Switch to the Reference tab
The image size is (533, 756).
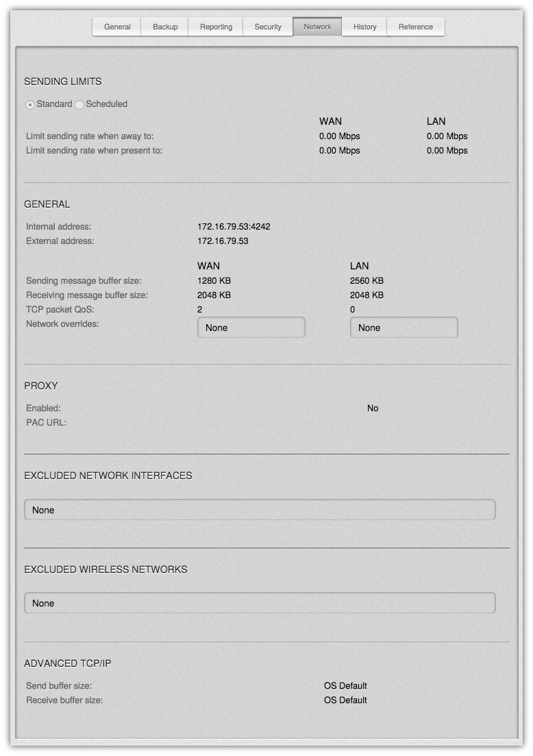point(415,27)
